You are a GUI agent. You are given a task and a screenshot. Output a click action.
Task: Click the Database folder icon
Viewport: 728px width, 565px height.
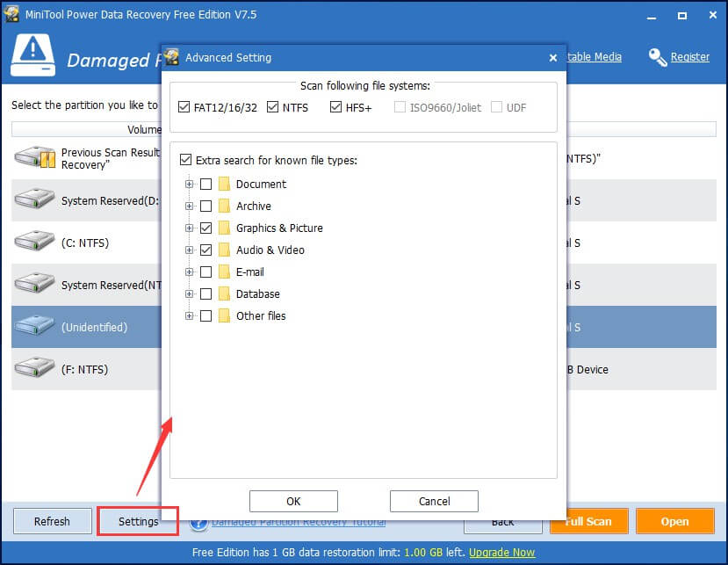point(224,293)
